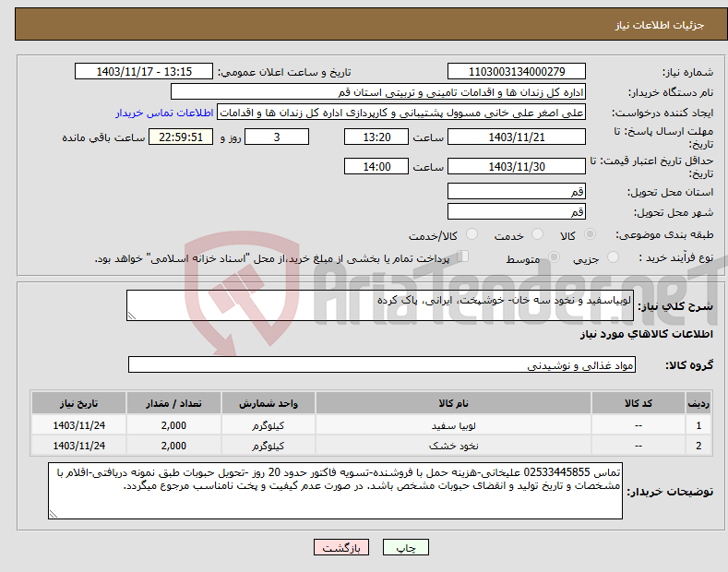Click the announcement date field 1403/11/17 - 13:15

144,72
